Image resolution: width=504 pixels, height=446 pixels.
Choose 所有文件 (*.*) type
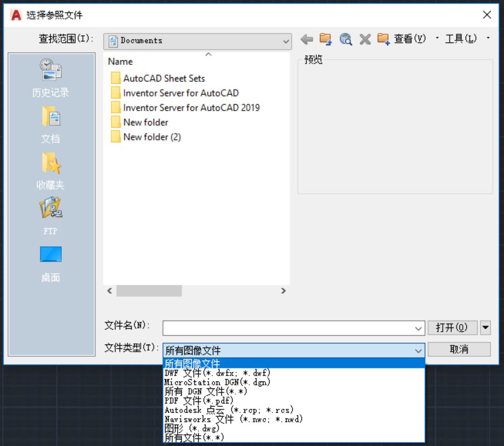(x=294, y=437)
